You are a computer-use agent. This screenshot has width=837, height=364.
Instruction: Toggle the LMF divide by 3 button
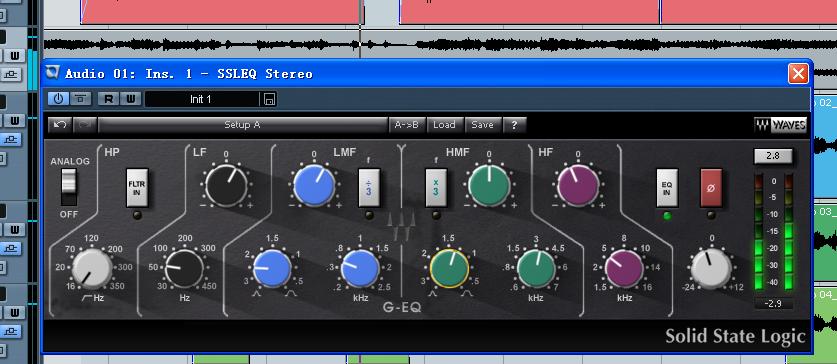click(369, 188)
